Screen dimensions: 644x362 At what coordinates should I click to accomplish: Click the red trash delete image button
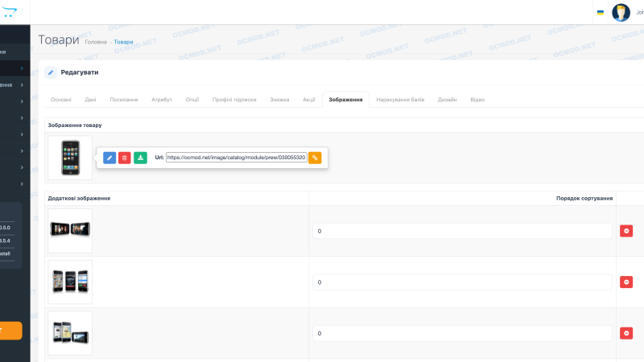(x=125, y=158)
